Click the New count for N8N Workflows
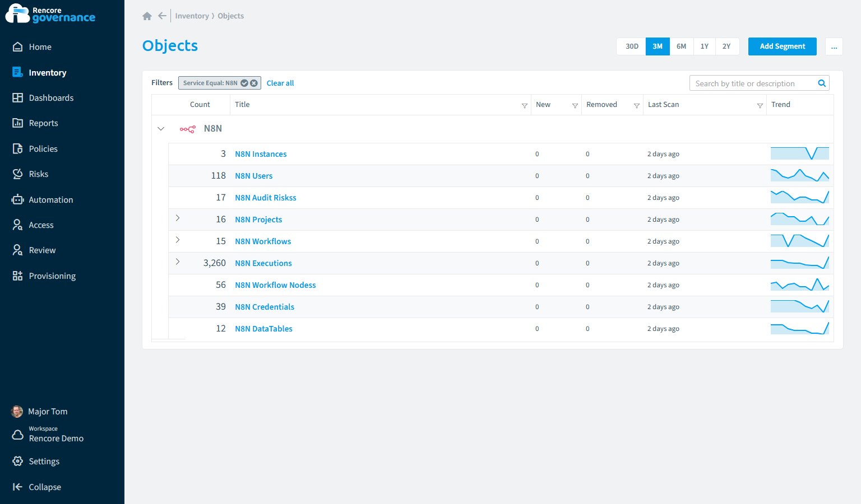This screenshot has width=861, height=504. [537, 241]
